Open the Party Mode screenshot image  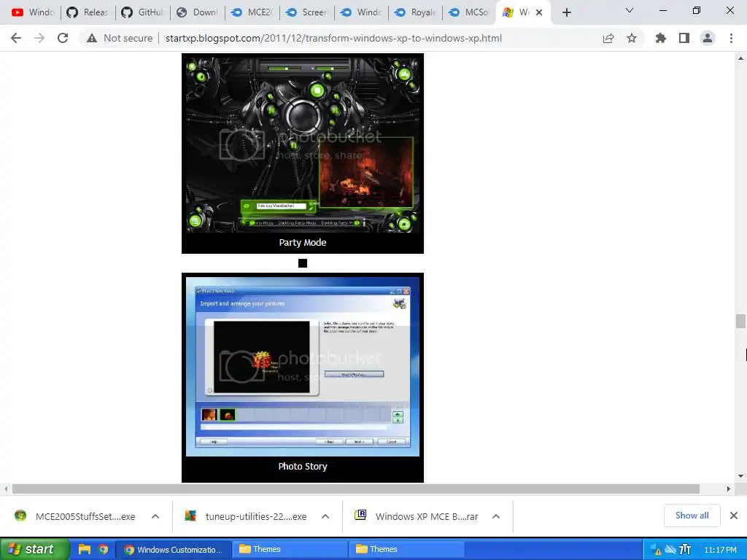(303, 144)
